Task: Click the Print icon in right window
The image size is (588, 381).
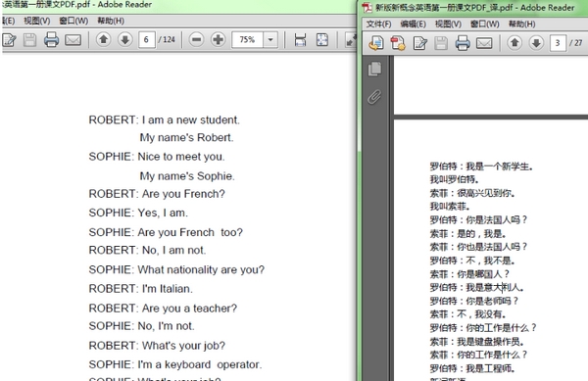Action: click(x=463, y=43)
